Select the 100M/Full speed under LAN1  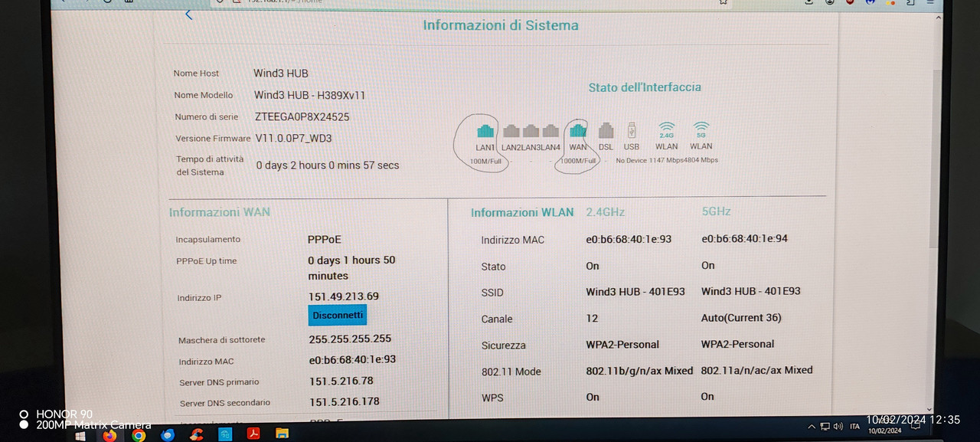pyautogui.click(x=485, y=161)
